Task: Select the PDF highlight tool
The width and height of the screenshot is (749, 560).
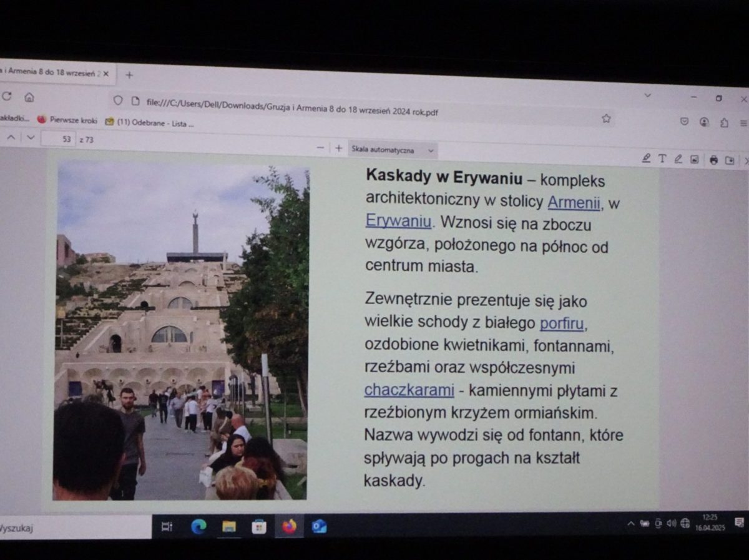Action: tap(647, 158)
